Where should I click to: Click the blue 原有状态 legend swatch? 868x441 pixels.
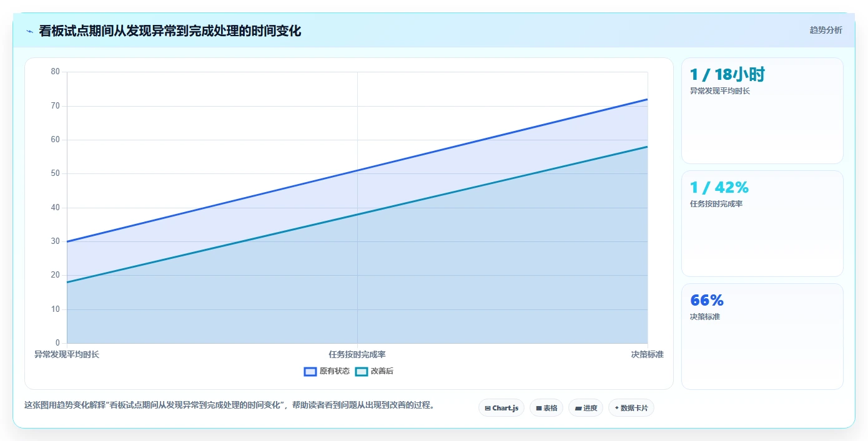(310, 371)
